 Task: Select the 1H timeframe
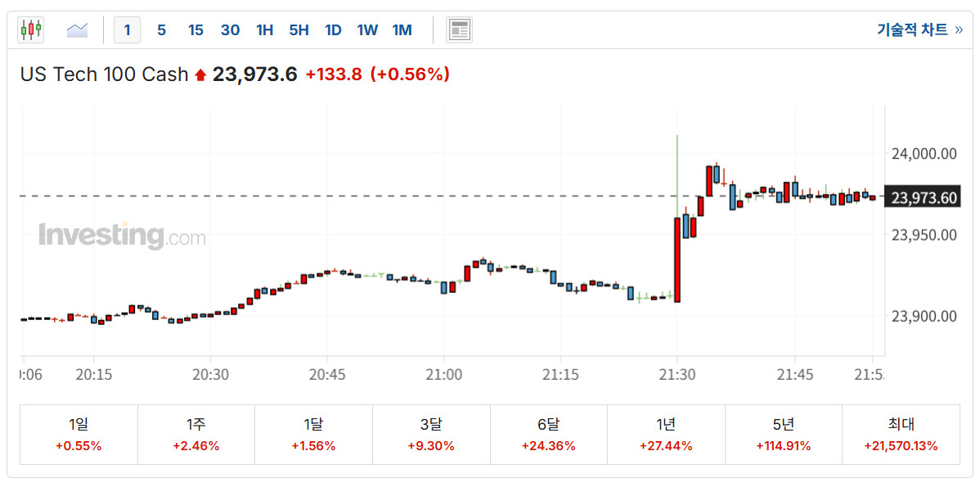[x=264, y=30]
